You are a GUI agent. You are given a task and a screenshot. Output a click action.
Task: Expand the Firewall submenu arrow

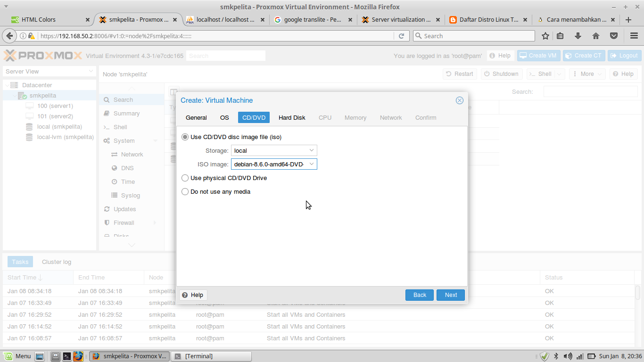[x=156, y=223]
